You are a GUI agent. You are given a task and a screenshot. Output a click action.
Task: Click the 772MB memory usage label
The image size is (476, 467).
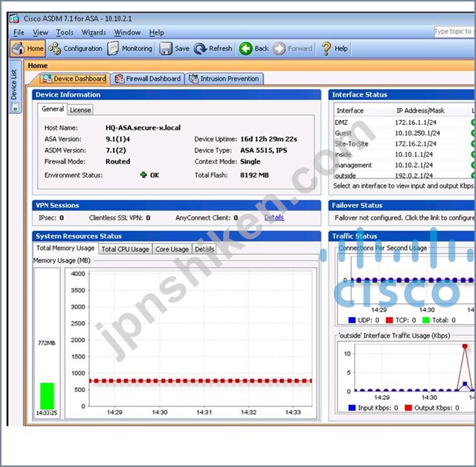point(47,343)
